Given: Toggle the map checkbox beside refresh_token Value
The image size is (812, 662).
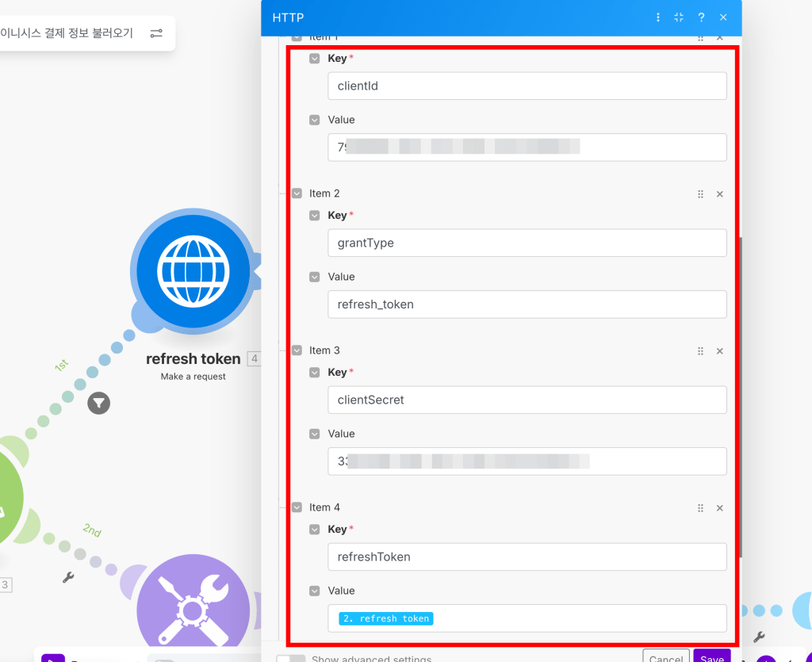Looking at the screenshot, I should pos(315,277).
